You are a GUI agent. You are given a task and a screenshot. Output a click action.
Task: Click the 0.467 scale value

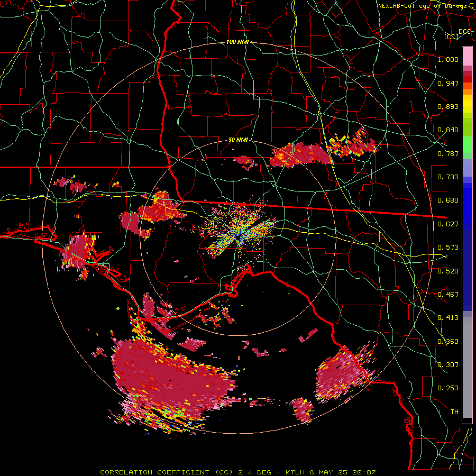click(x=448, y=295)
